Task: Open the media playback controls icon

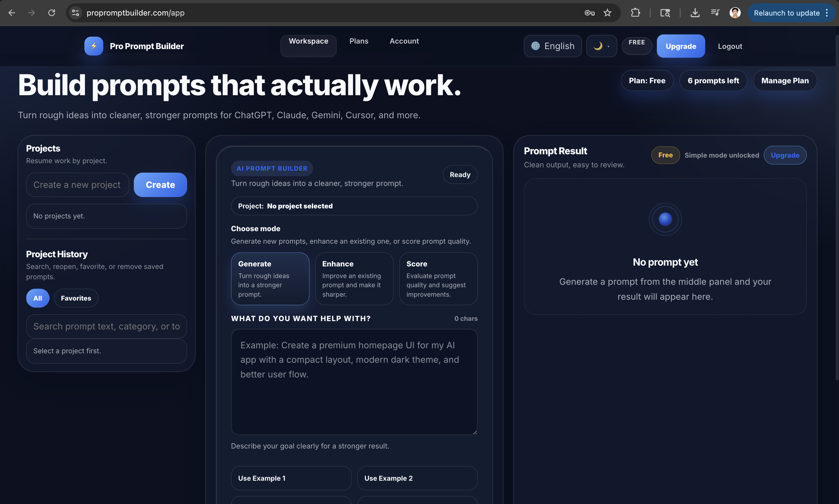Action: pos(715,12)
